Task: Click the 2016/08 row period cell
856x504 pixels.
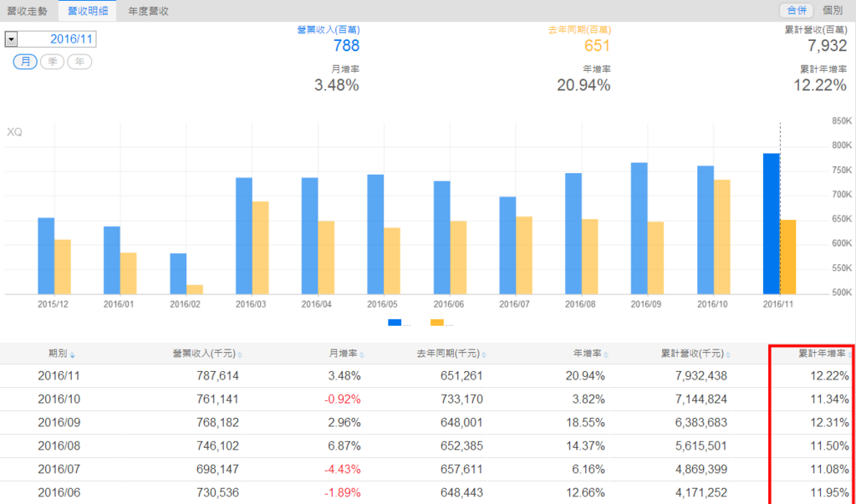Action: [59, 446]
